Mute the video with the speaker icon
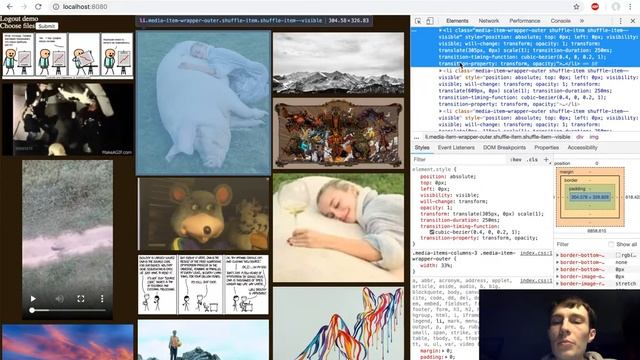Image resolution: width=640 pixels, height=360 pixels. coord(60,299)
